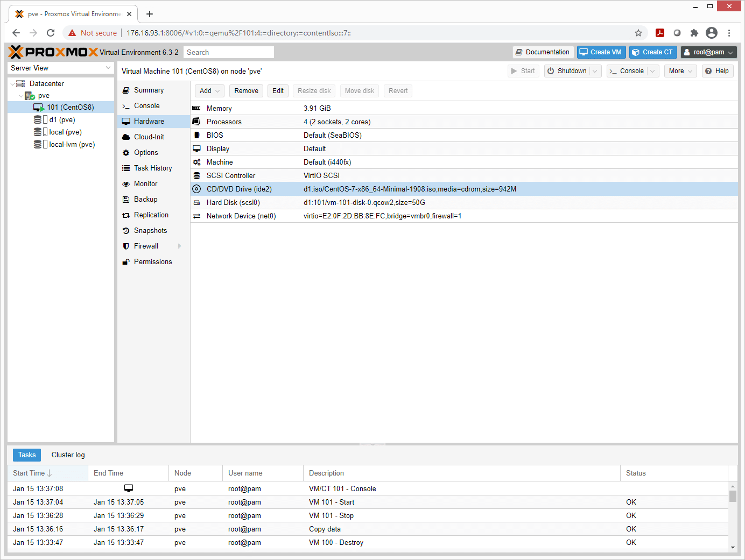Click the browser address bar URL
Screen dimensions: 745x560
pos(238,33)
